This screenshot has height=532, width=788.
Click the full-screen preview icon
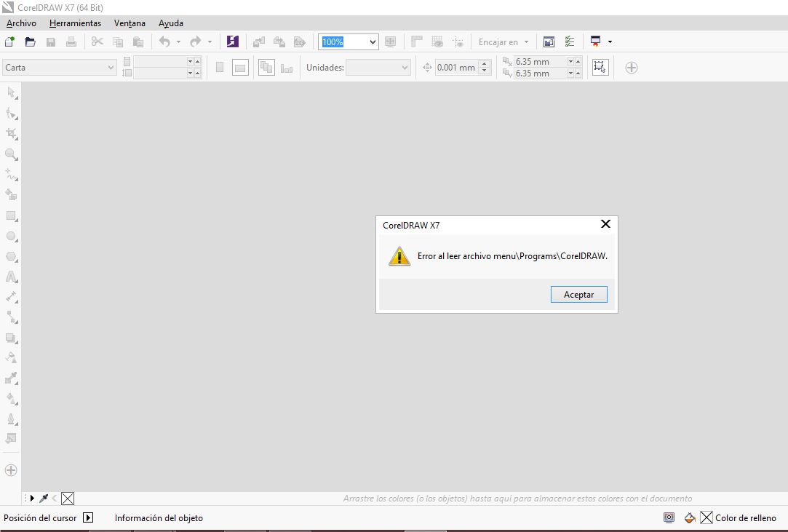pos(391,41)
